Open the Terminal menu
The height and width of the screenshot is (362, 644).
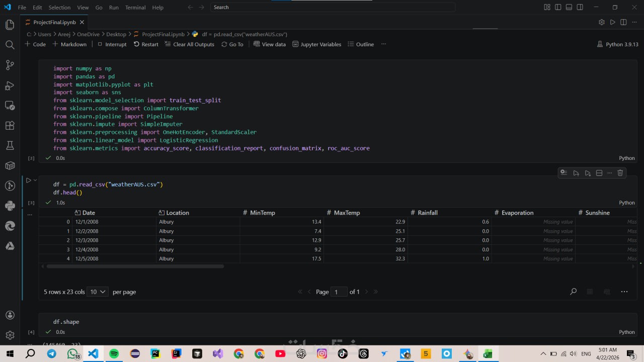[x=135, y=8]
